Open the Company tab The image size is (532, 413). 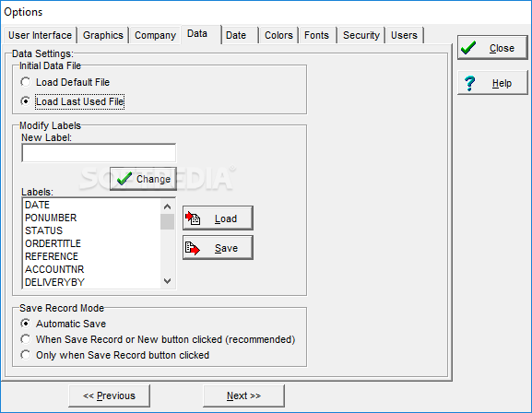(x=155, y=35)
